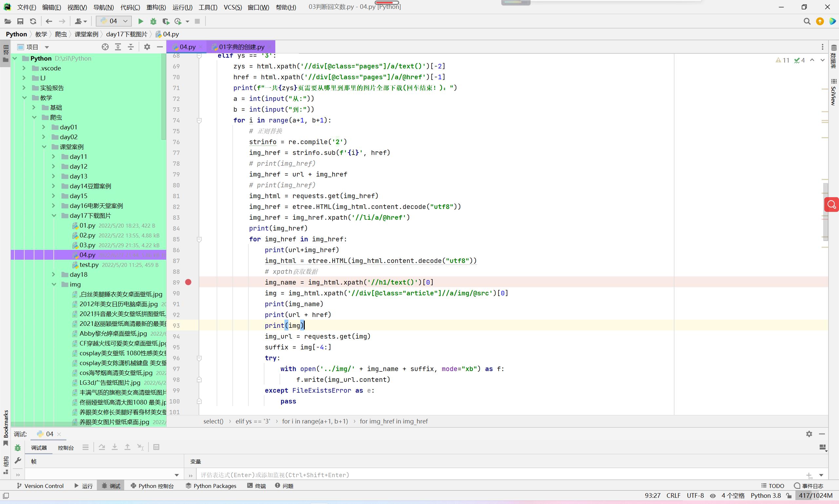Start debugging with the bug icon
The width and height of the screenshot is (839, 504).
click(x=153, y=21)
